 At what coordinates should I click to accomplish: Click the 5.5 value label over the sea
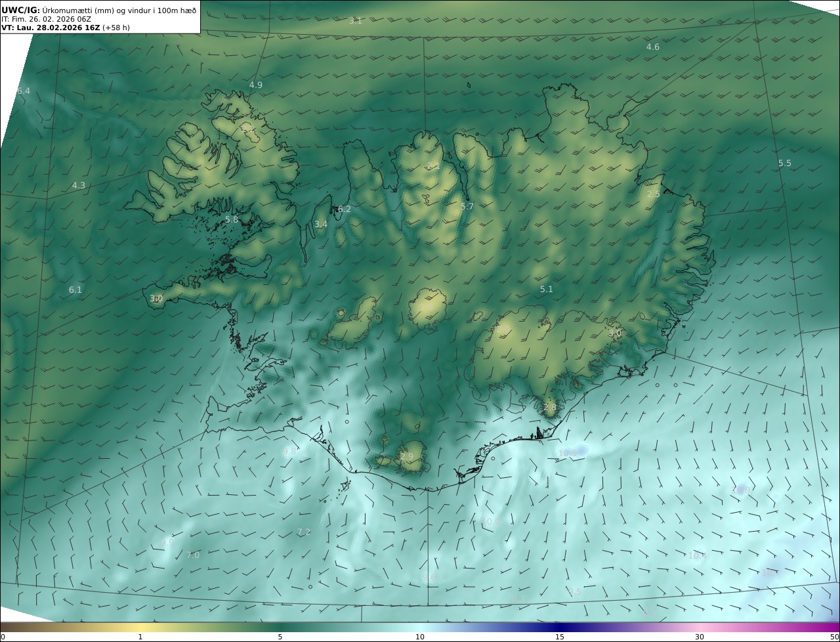coord(784,163)
